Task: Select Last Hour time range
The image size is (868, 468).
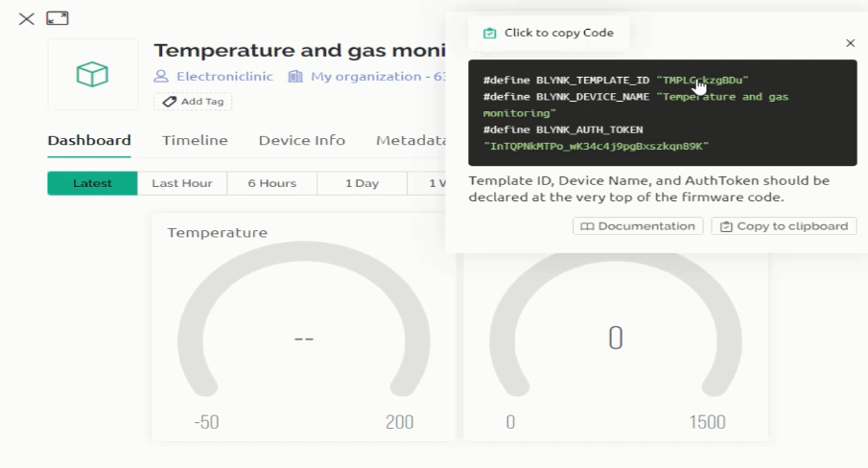Action: click(182, 183)
